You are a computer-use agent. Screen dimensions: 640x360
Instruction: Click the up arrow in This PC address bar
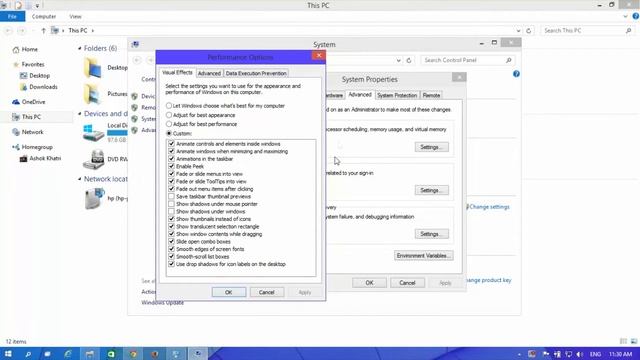pyautogui.click(x=43, y=31)
